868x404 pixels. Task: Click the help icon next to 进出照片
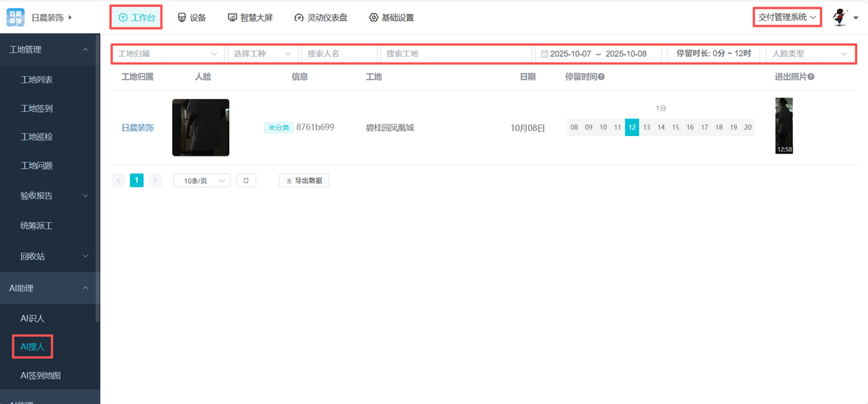click(x=812, y=77)
